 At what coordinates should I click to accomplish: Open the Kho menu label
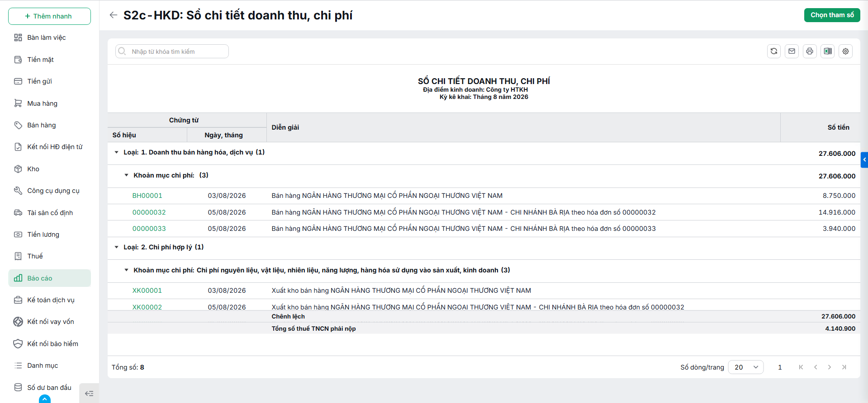[33, 169]
